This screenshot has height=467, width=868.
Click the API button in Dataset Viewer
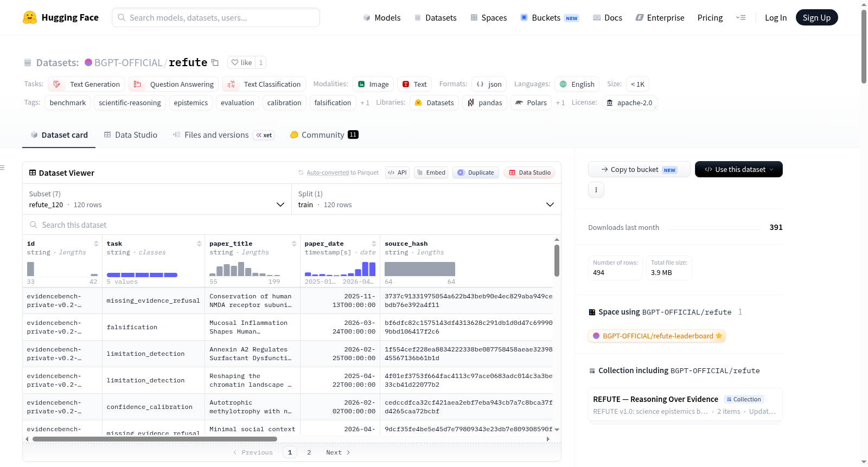tap(397, 172)
